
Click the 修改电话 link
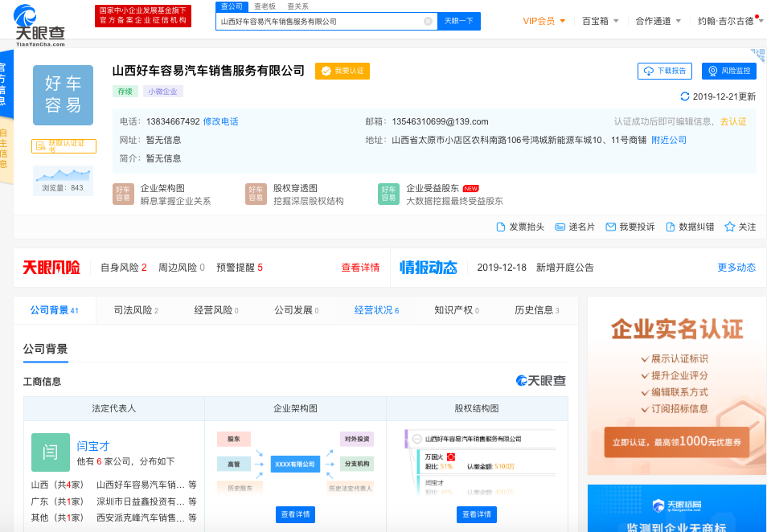point(221,121)
